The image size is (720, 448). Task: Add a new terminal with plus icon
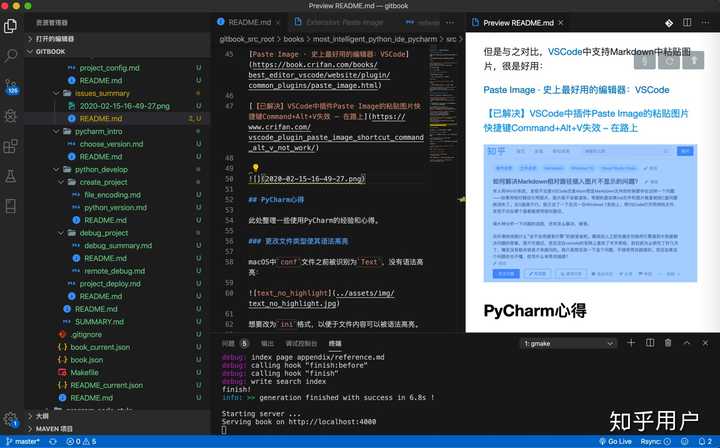631,343
